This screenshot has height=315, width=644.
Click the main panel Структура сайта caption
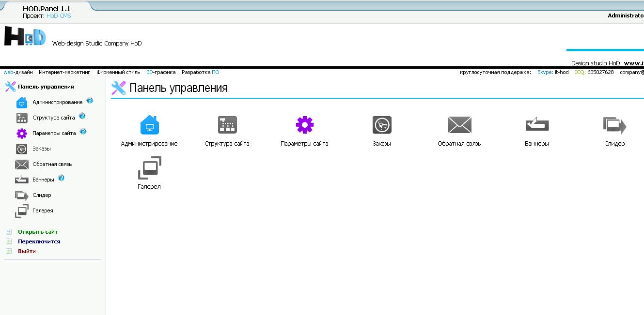click(x=227, y=144)
